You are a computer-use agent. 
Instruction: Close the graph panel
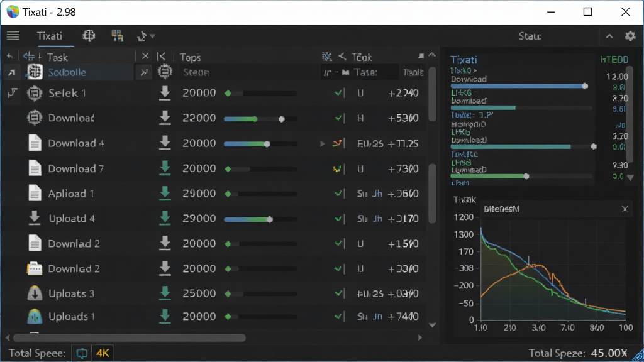pos(625,209)
